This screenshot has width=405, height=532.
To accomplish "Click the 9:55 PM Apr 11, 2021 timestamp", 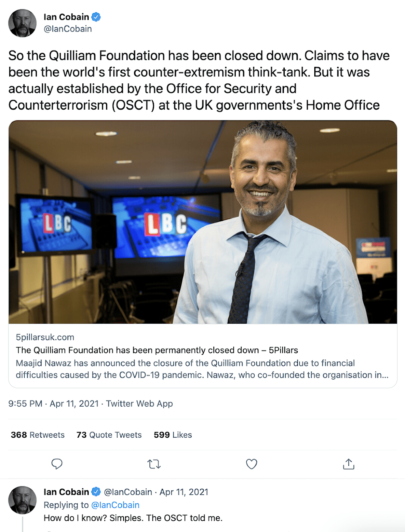I will (53, 403).
